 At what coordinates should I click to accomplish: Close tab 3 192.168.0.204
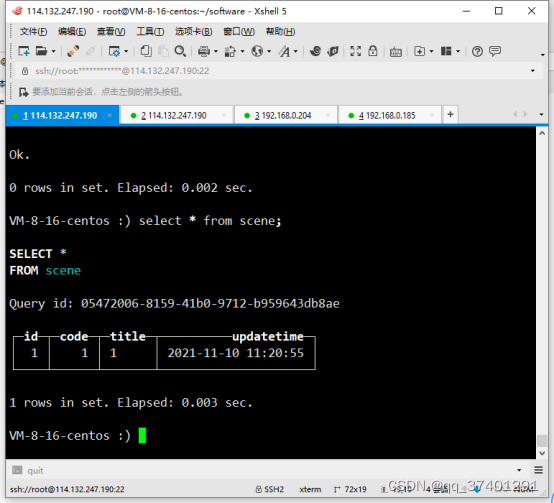click(328, 115)
